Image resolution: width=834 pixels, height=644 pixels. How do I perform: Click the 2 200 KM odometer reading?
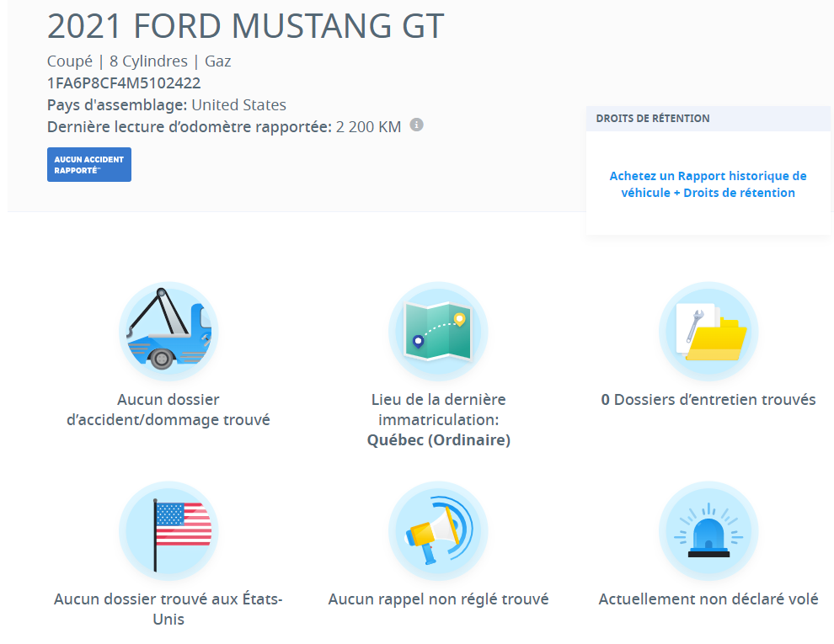pos(368,127)
